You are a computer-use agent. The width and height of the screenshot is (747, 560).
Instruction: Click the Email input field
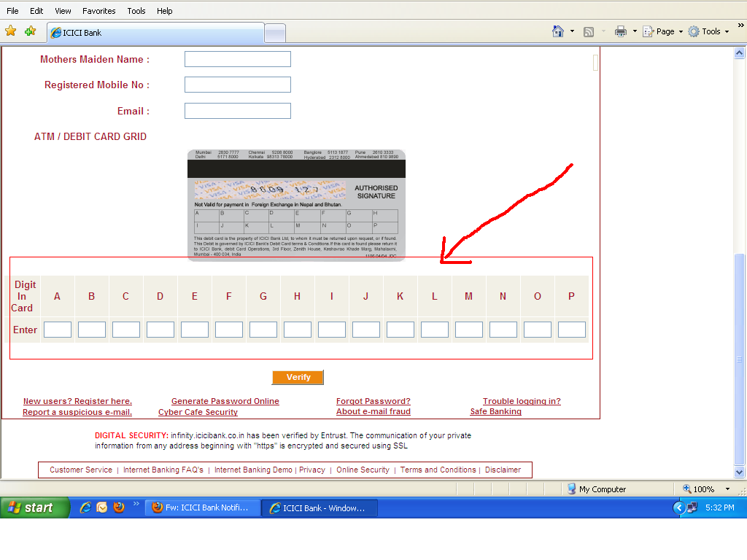[238, 111]
